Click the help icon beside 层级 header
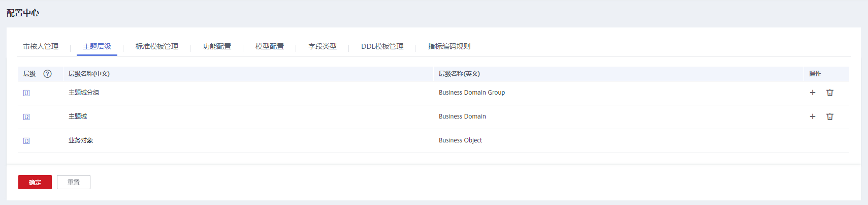This screenshot has height=205, width=868. tap(47, 74)
